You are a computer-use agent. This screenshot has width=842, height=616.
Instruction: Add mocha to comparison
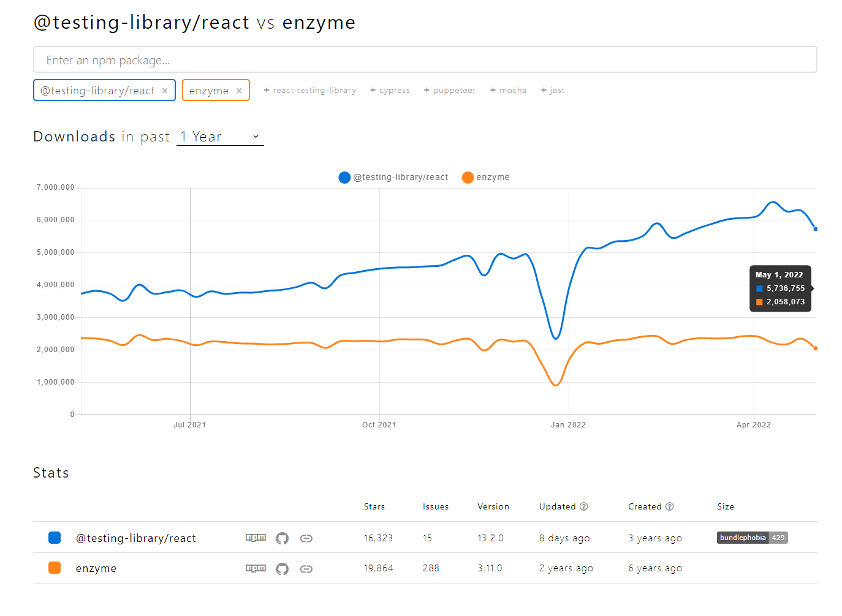[x=509, y=90]
